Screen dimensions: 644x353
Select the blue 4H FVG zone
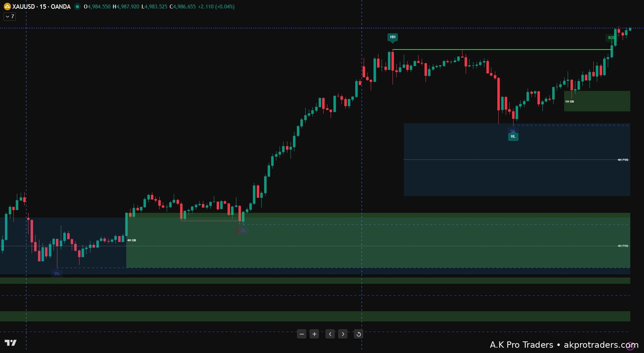[x=517, y=160]
